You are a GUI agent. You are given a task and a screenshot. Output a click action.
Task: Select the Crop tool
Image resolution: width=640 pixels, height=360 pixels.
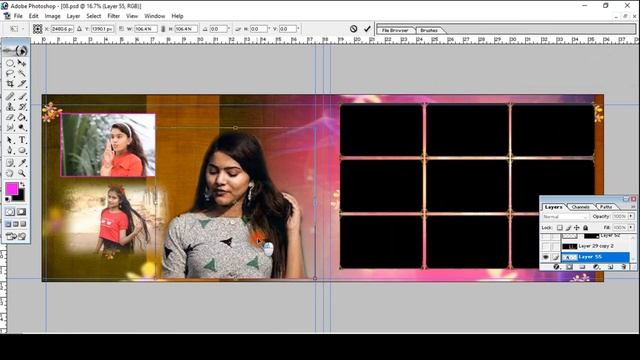click(x=10, y=84)
